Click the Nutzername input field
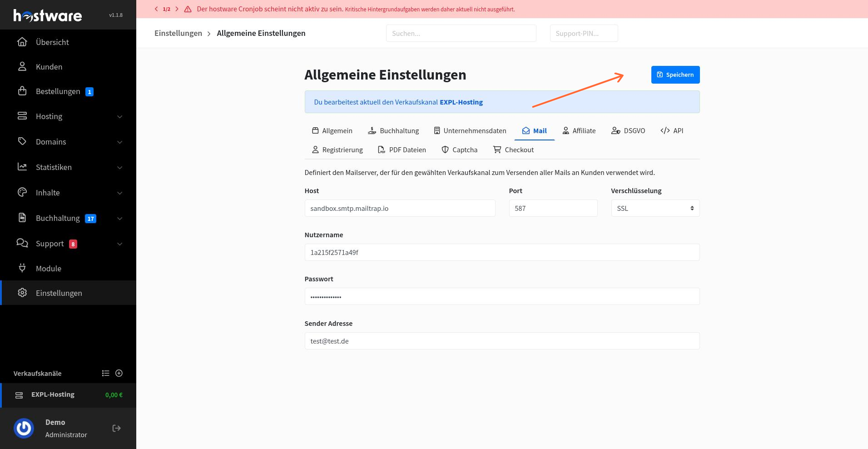 tap(502, 252)
